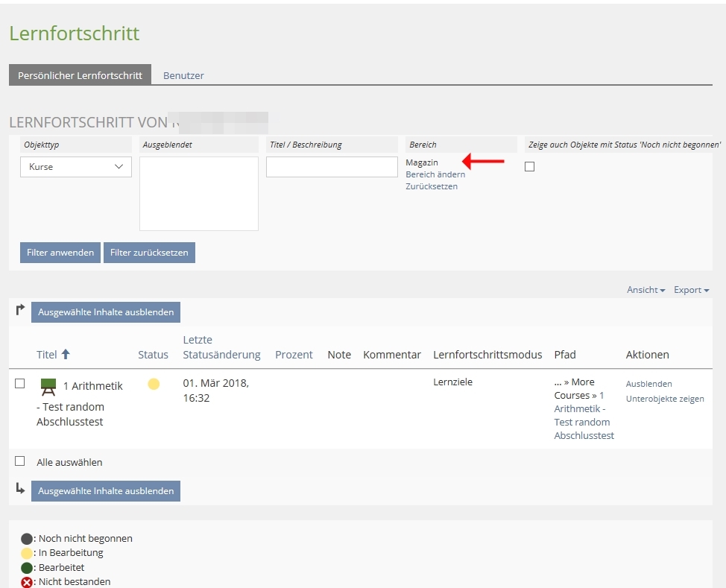726x588 pixels.
Task: Toggle the show 'Noch nicht begonnen' objects checkbox
Action: (x=530, y=167)
